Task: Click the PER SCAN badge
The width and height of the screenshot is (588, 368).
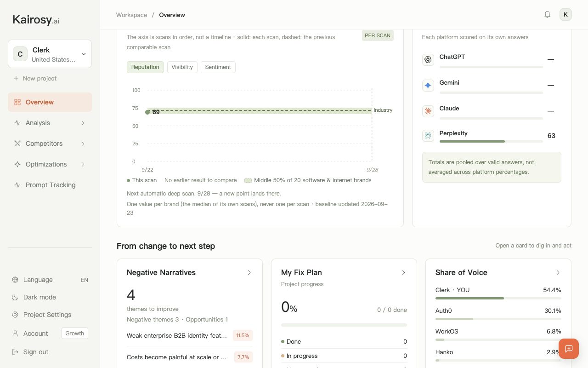Action: pyautogui.click(x=378, y=35)
